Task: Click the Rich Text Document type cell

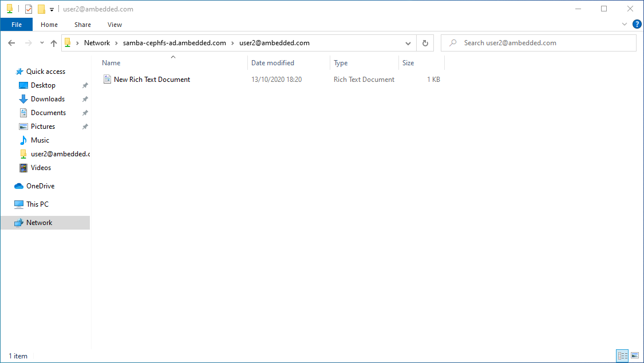Action: click(364, 80)
